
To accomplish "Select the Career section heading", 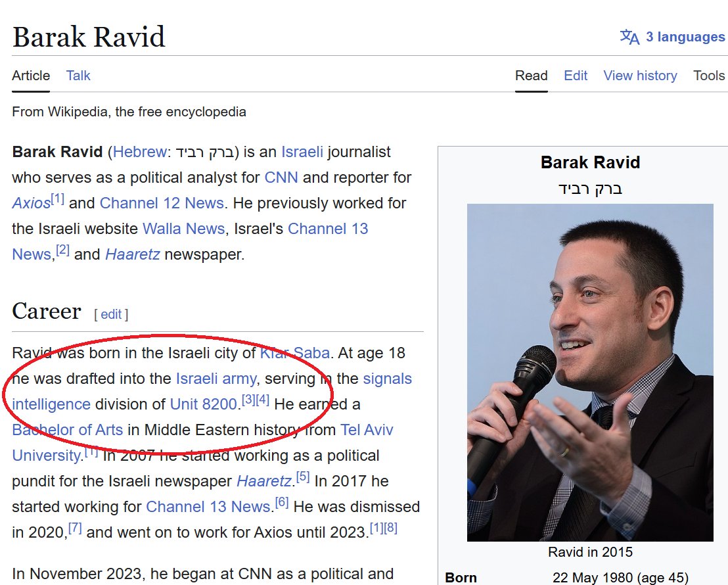I will pyautogui.click(x=47, y=312).
